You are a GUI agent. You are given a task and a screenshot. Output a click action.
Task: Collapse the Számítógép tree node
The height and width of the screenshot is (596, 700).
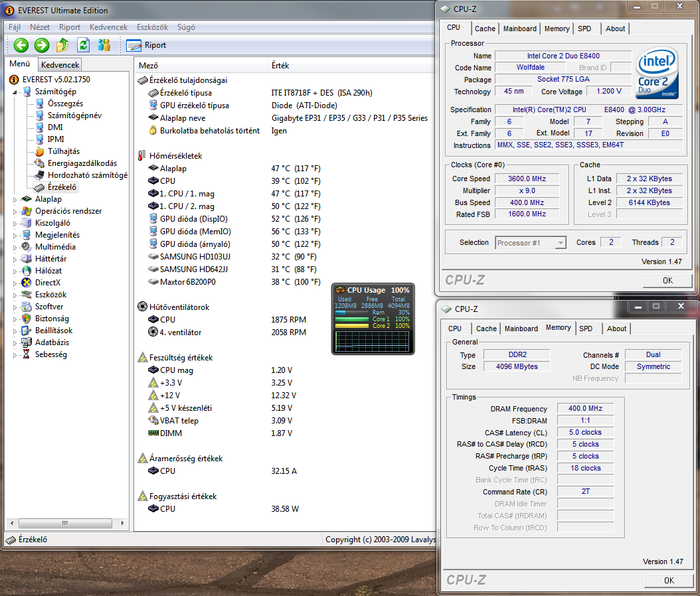[15, 92]
